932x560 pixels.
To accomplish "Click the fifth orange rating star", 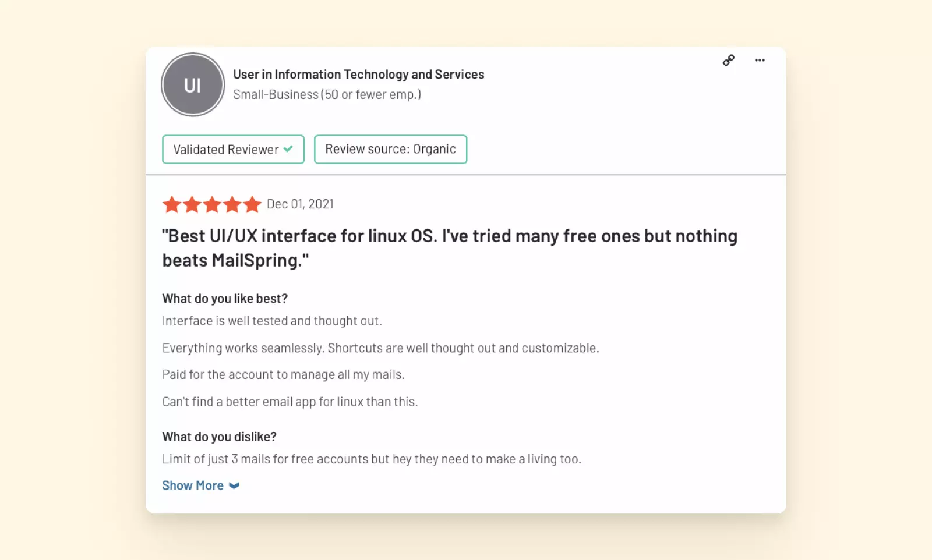I will pyautogui.click(x=252, y=204).
